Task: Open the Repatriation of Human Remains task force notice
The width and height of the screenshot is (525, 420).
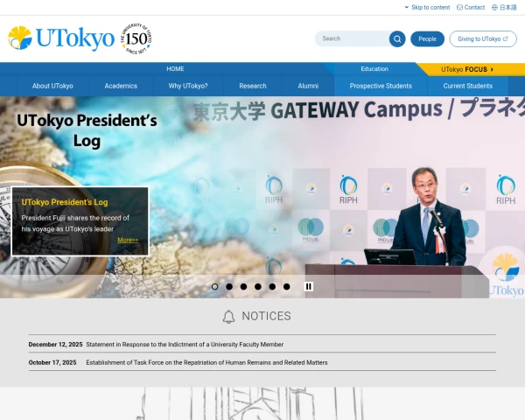Action: [206, 362]
